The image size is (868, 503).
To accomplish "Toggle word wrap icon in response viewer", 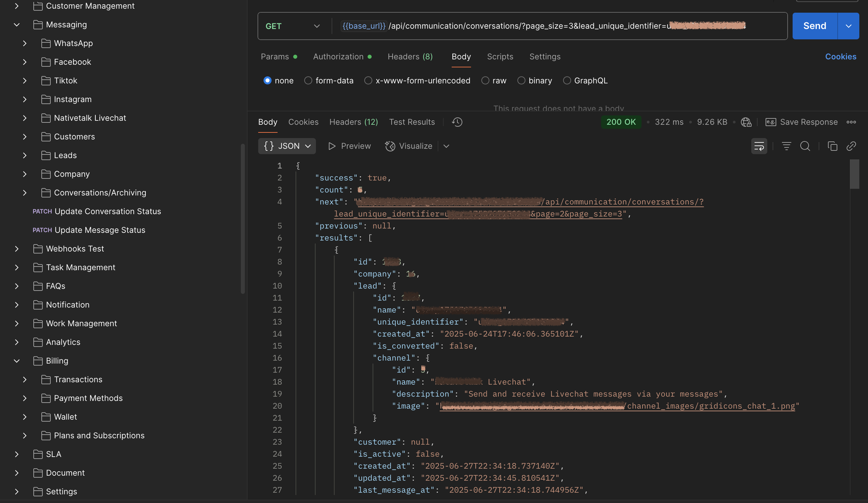I will coord(759,146).
